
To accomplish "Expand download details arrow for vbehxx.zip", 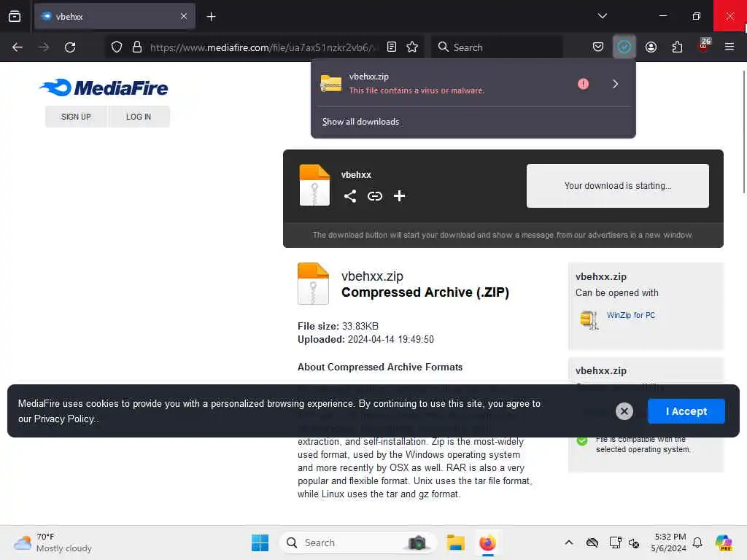I will [615, 84].
